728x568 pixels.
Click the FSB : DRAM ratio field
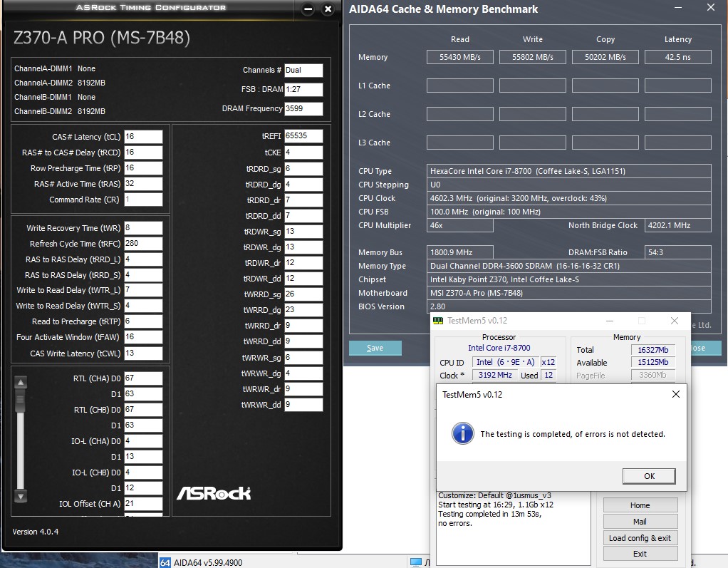303,89
